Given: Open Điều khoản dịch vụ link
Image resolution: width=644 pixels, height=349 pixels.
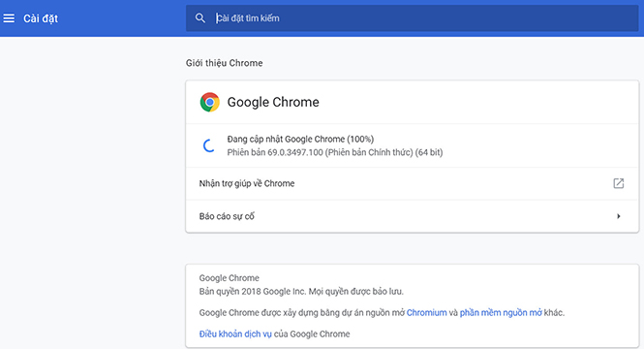Looking at the screenshot, I should click(235, 333).
